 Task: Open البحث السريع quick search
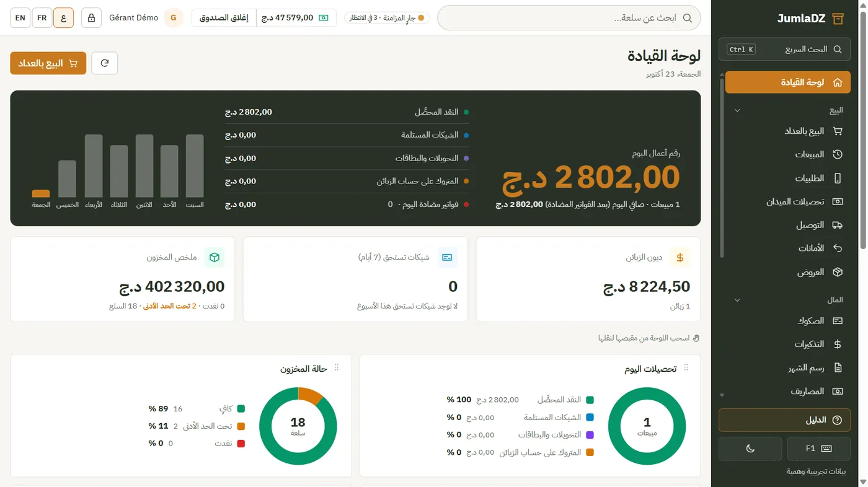(x=784, y=50)
